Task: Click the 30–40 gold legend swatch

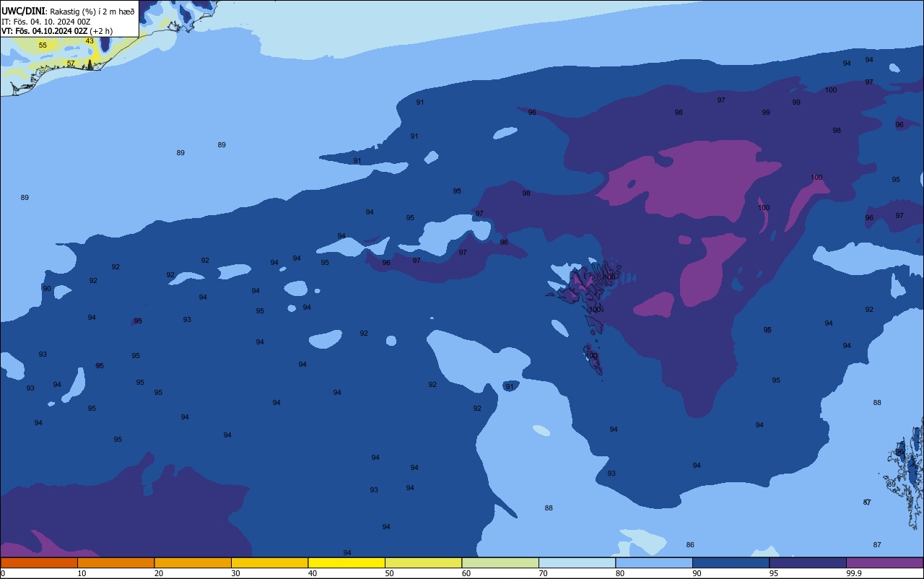Action: click(x=269, y=562)
